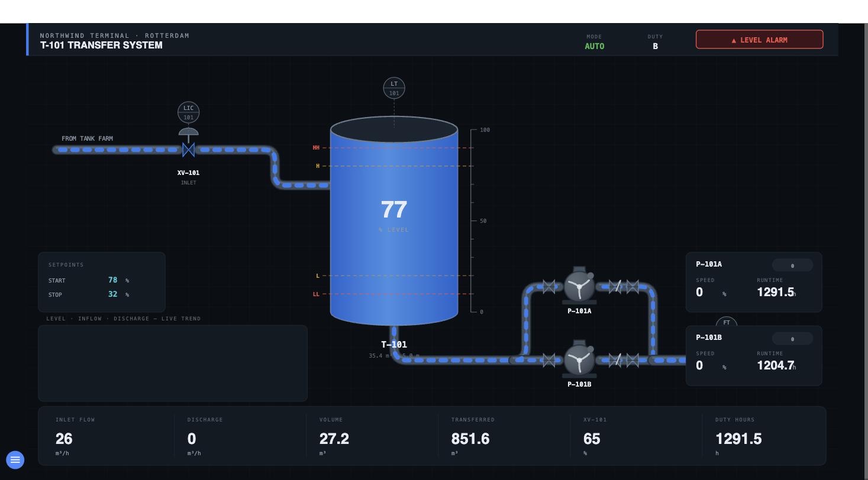This screenshot has height=480, width=868.
Task: Click the SETPOINTS panel heading
Action: 66,265
